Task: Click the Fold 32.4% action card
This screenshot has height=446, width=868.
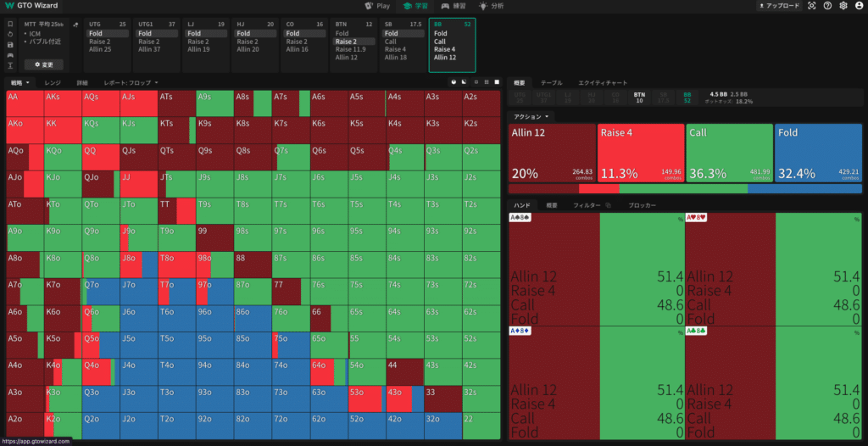Action: point(818,153)
